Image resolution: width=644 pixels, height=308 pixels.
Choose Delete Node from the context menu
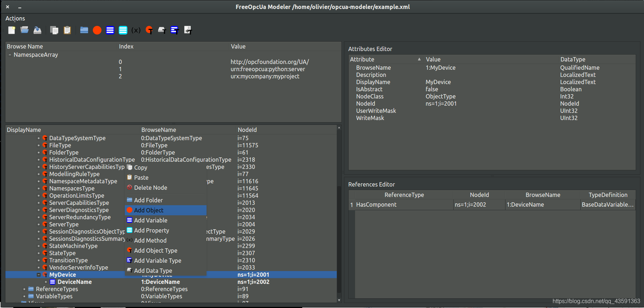165,188
